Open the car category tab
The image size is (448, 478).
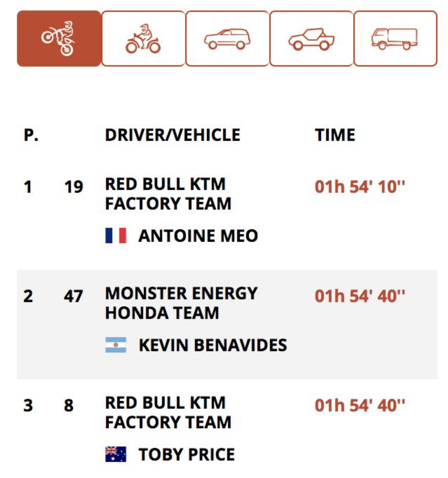click(227, 39)
